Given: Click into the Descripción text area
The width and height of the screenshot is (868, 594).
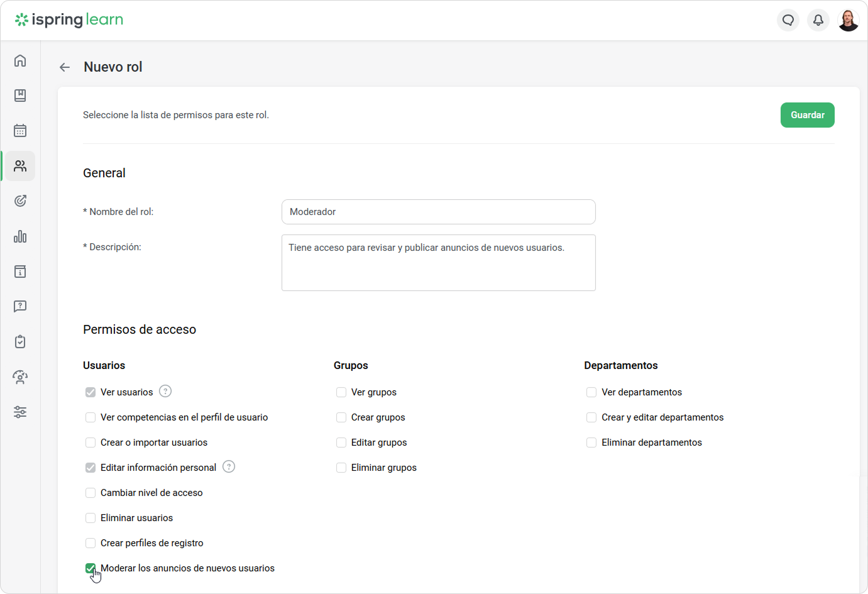Looking at the screenshot, I should (438, 263).
